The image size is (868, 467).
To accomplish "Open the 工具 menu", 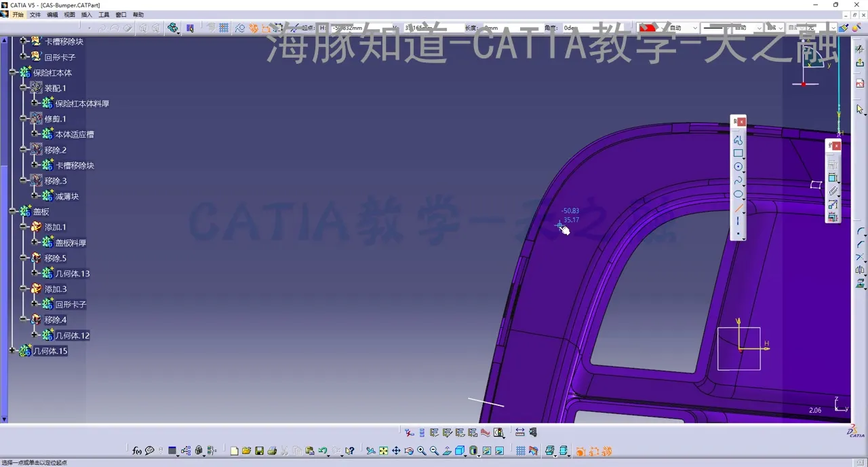I will (104, 14).
